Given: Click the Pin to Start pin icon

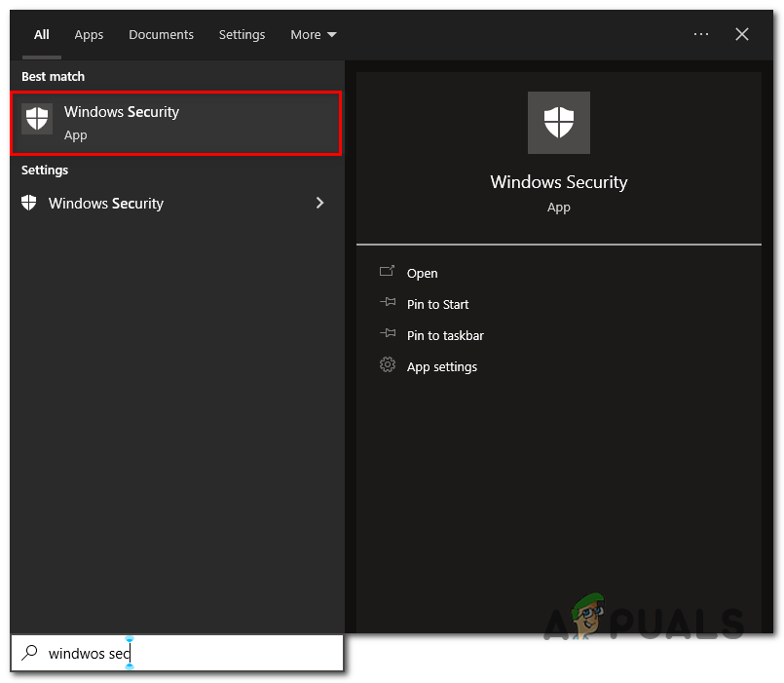Looking at the screenshot, I should [388, 302].
